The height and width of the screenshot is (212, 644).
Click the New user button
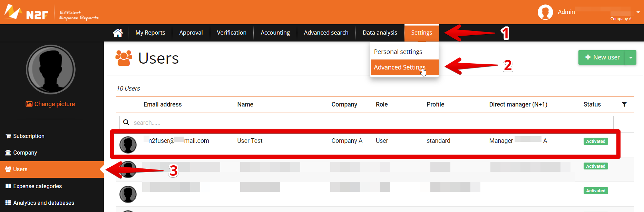click(x=602, y=57)
